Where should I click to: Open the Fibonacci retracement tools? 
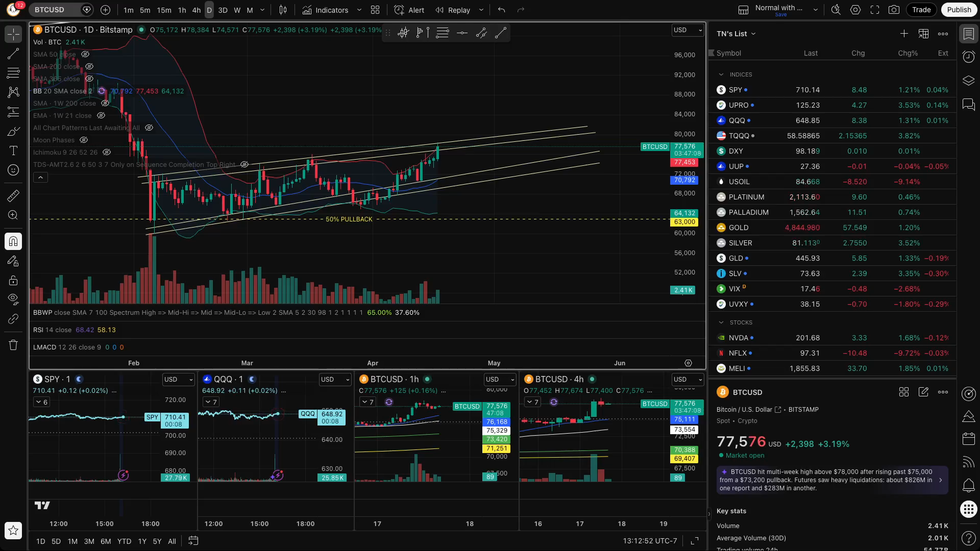(13, 73)
